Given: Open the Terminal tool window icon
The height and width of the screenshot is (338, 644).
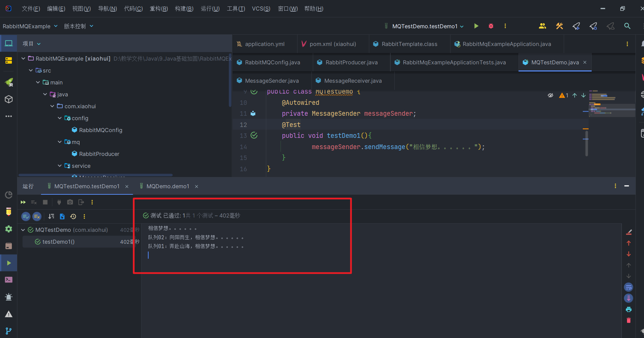Looking at the screenshot, I should tap(9, 280).
